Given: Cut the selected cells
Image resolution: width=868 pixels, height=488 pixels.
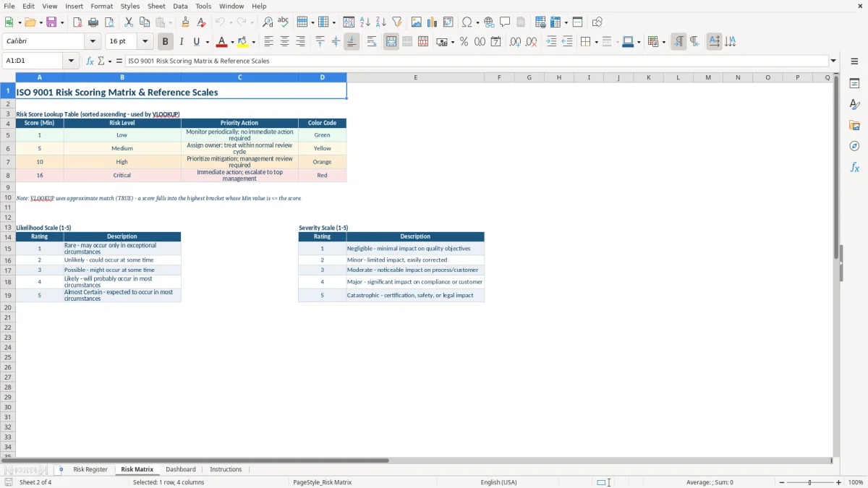Looking at the screenshot, I should click(129, 22).
